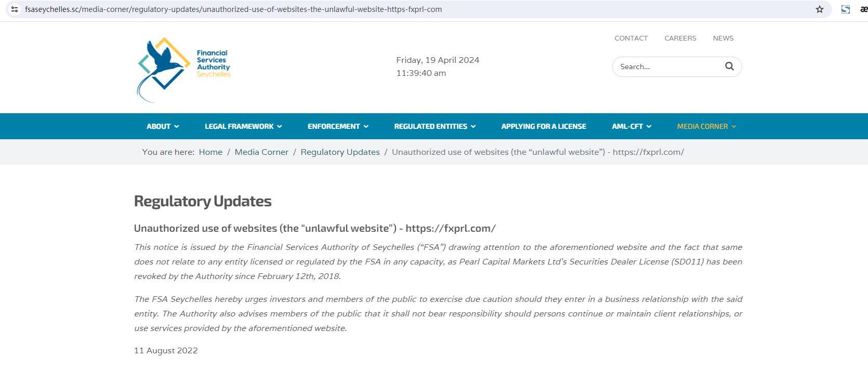Open the ENFORCEMENT dropdown menu
The height and width of the screenshot is (371, 868).
tap(338, 126)
